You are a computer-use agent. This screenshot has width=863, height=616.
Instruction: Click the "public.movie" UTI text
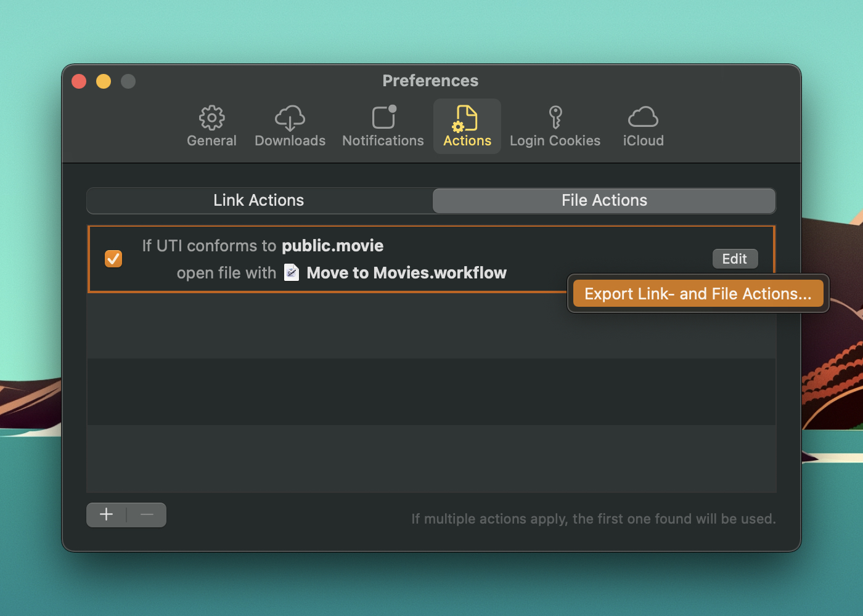333,246
